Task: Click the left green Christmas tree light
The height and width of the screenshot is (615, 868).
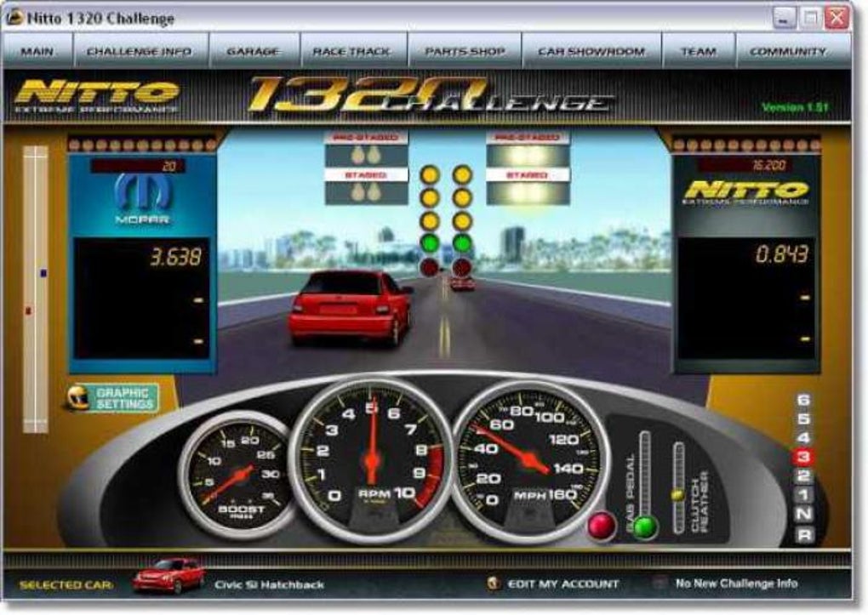Action: point(430,243)
